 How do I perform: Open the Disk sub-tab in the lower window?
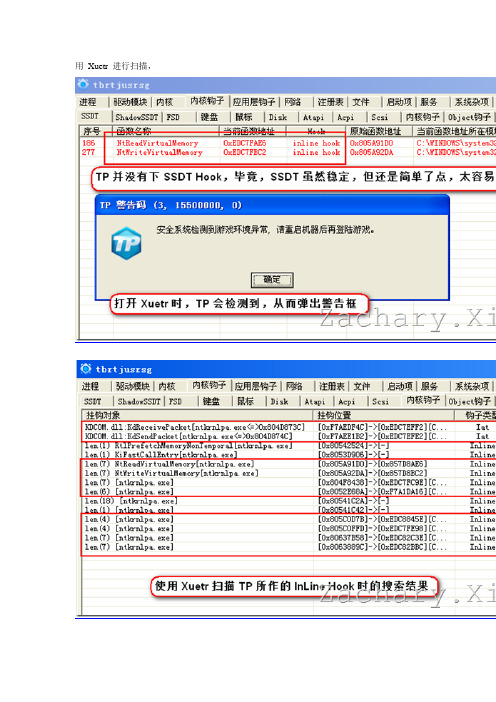(x=280, y=401)
